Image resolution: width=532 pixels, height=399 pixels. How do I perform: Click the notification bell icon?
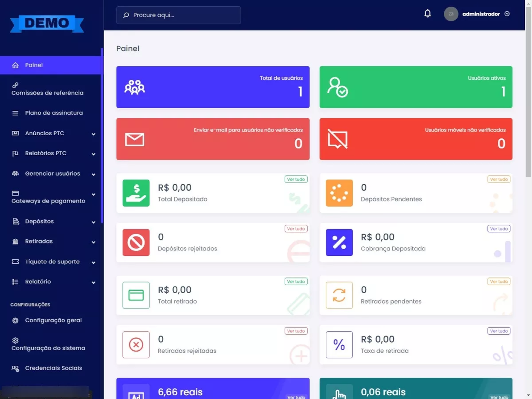pos(427,14)
